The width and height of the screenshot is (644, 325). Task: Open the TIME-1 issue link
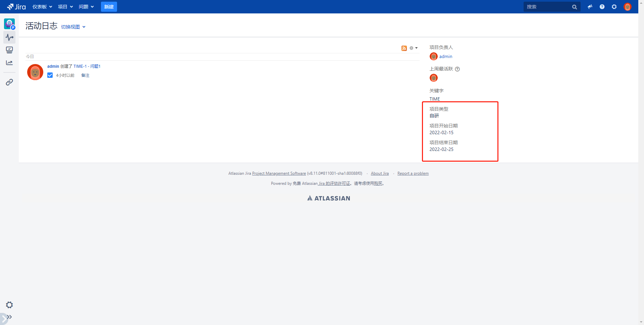click(80, 66)
